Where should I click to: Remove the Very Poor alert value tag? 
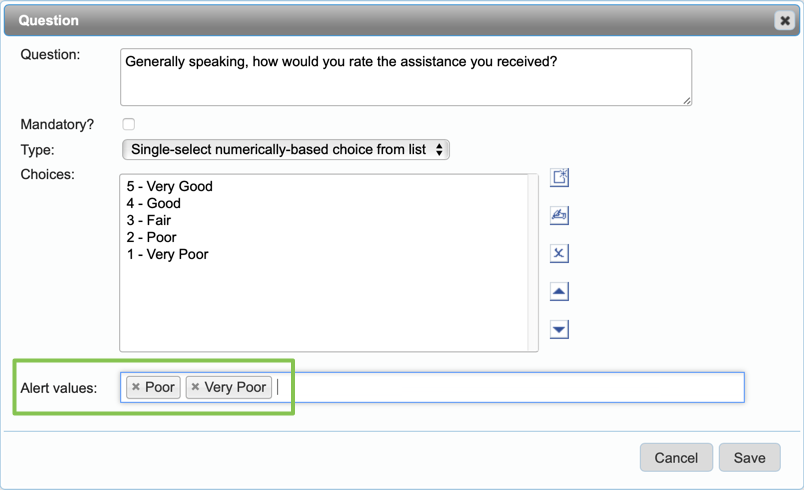[x=195, y=387]
